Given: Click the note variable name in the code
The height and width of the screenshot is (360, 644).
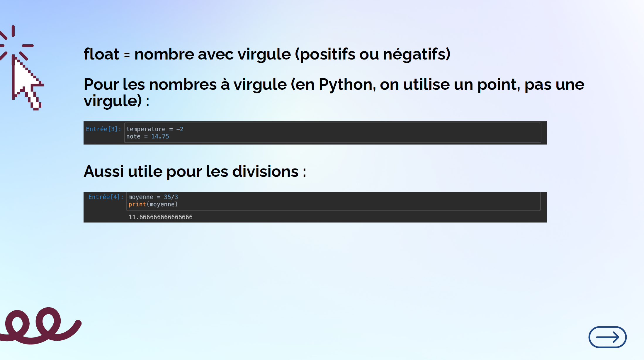Looking at the screenshot, I should (x=133, y=137).
